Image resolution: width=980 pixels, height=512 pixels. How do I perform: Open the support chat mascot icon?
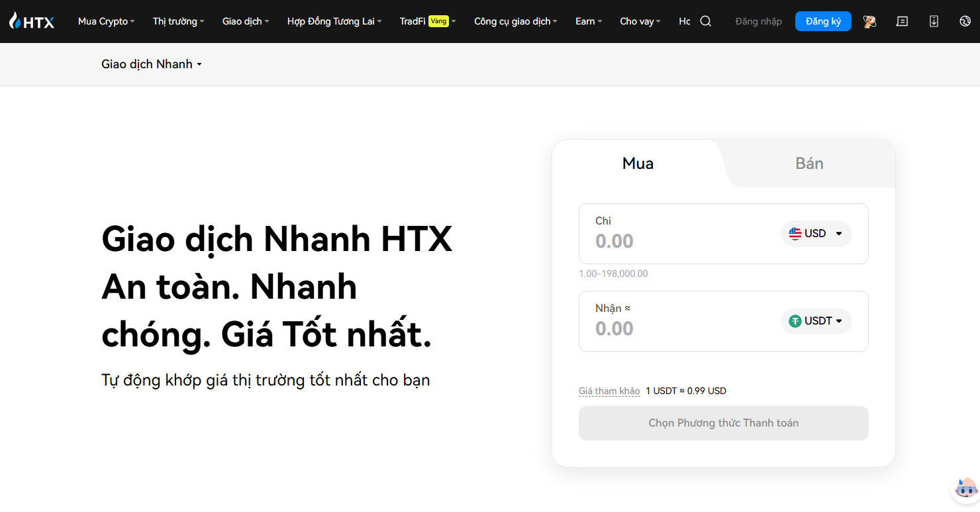point(965,489)
